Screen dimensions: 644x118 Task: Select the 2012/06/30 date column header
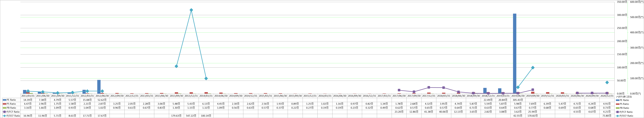(x=102, y=96)
